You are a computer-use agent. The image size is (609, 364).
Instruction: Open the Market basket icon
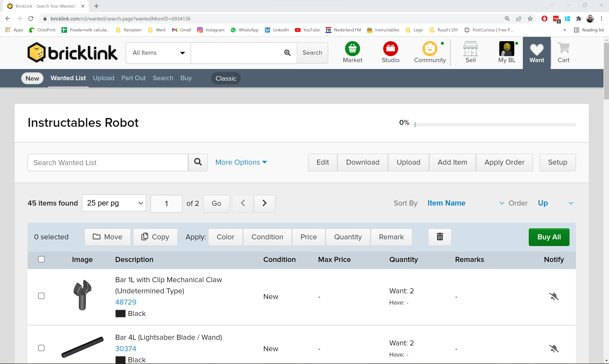point(352,49)
